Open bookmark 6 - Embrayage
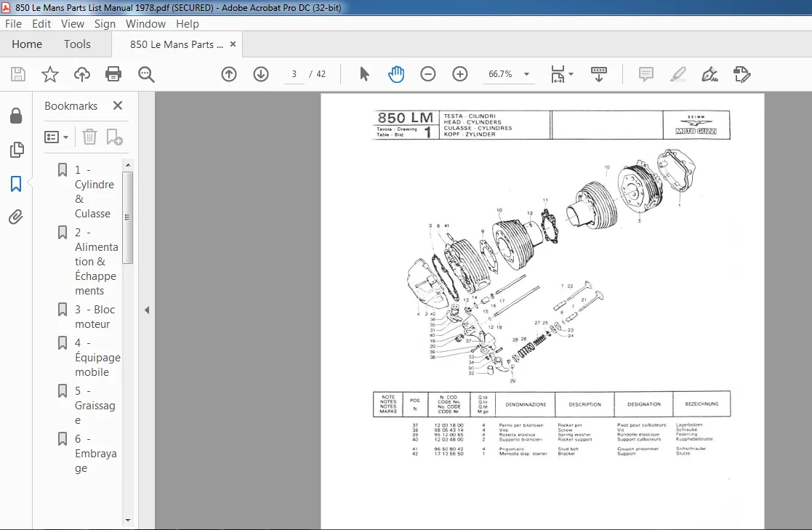Screen dimensions: 812x530 click(x=96, y=454)
